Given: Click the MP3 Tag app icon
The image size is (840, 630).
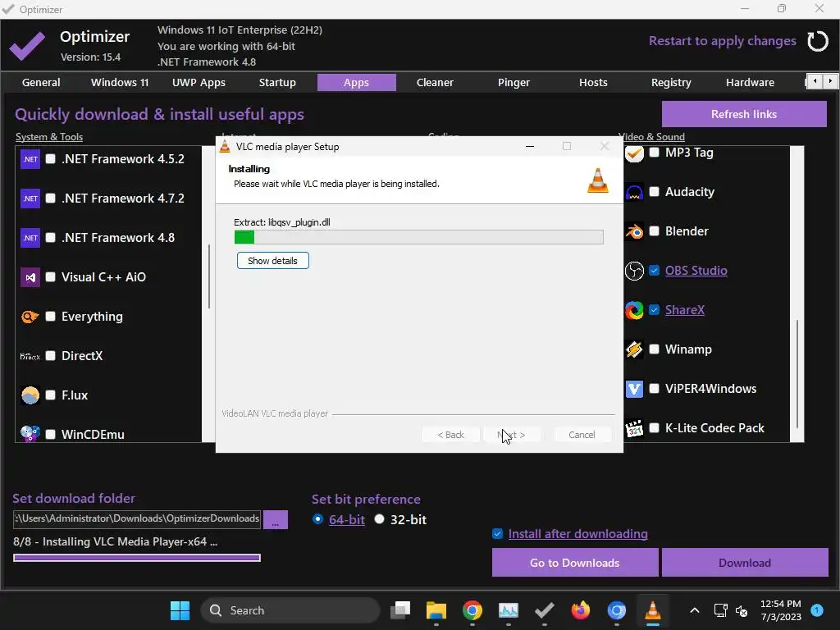Looking at the screenshot, I should [x=634, y=153].
